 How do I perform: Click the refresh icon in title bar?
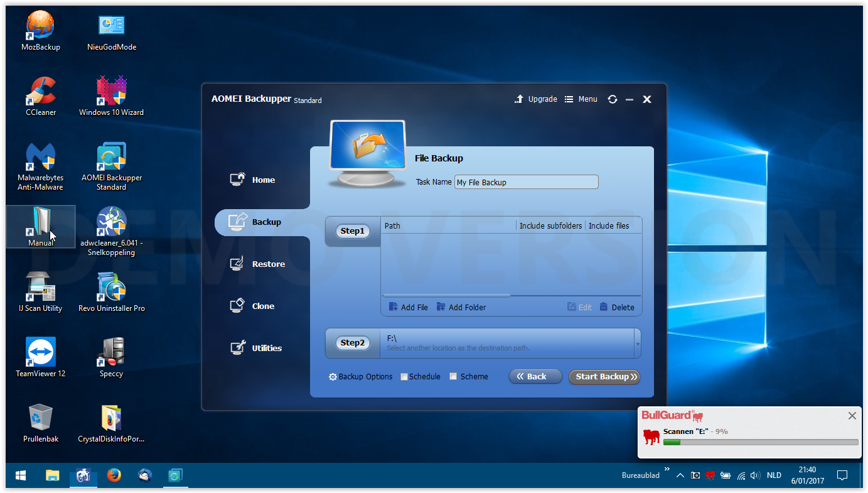click(613, 99)
